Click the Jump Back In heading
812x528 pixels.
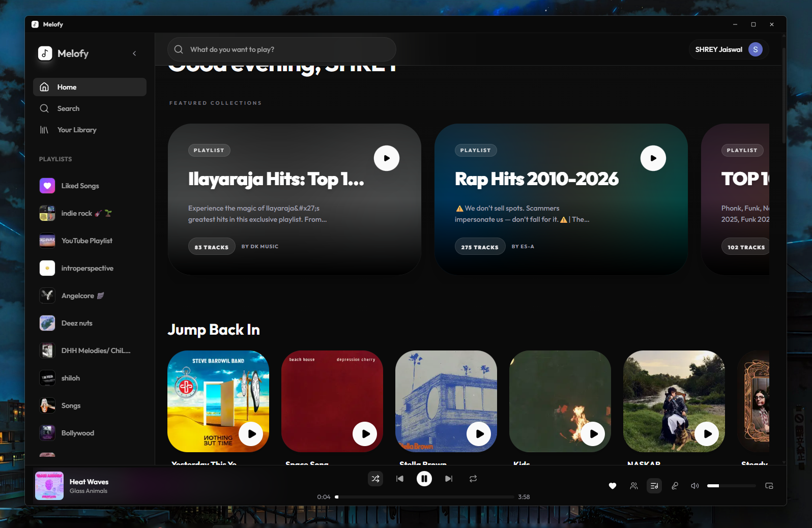[x=214, y=330]
